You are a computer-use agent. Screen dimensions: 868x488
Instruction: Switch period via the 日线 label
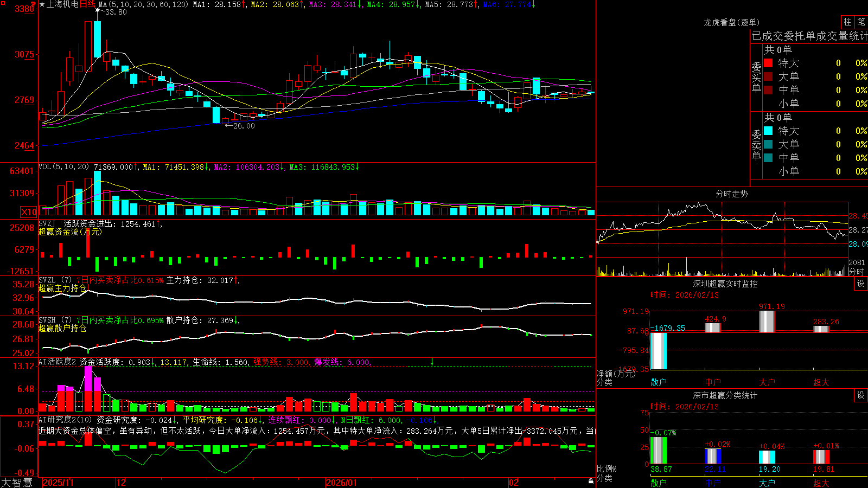(x=87, y=4)
